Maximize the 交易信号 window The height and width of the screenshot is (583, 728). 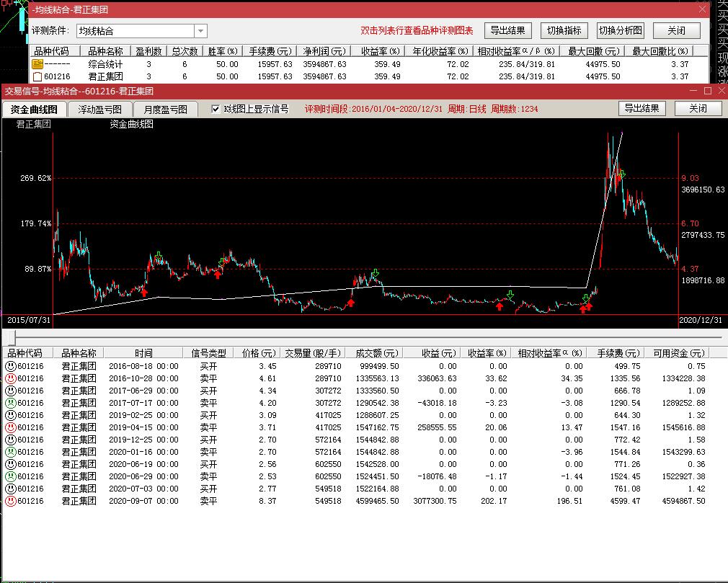tap(707, 91)
